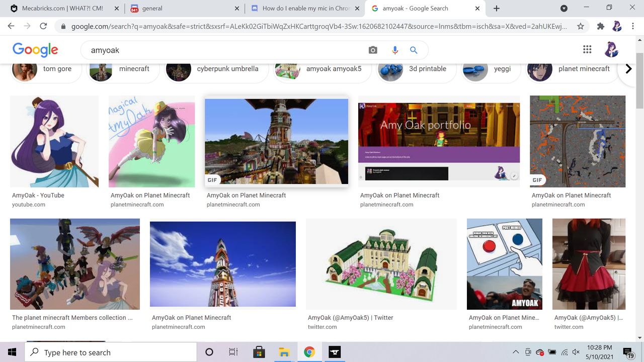
Task: Click Type here to search box
Action: (111, 352)
